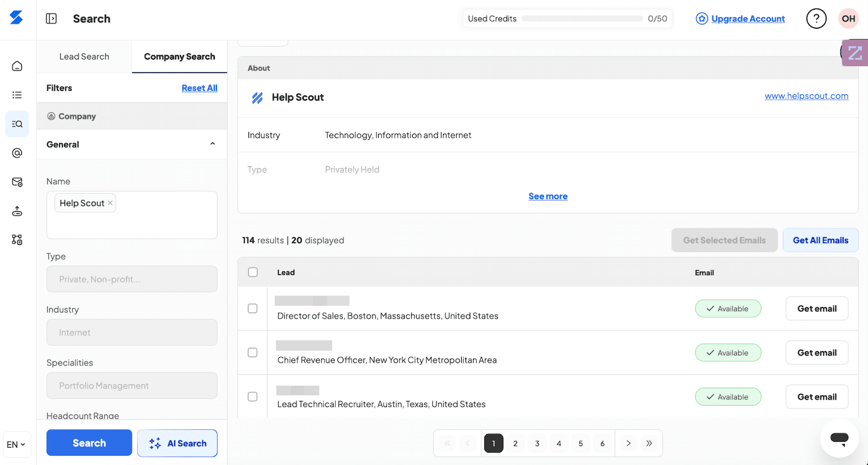The image size is (868, 465).
Task: Open the EN language dropdown
Action: point(16,445)
